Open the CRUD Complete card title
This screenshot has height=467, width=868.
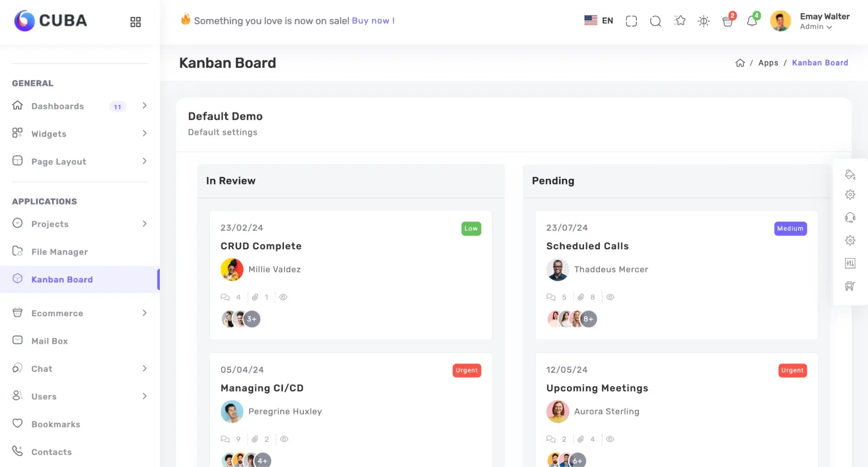261,246
